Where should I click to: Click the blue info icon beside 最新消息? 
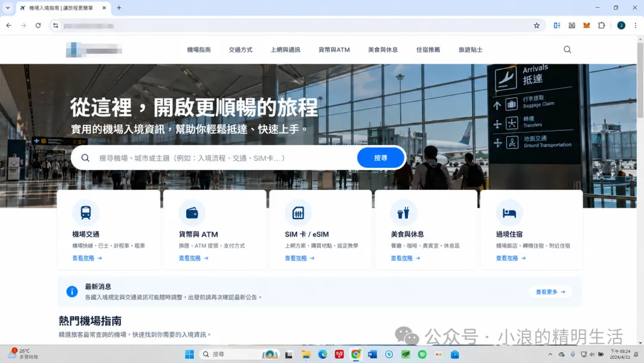[x=72, y=291]
